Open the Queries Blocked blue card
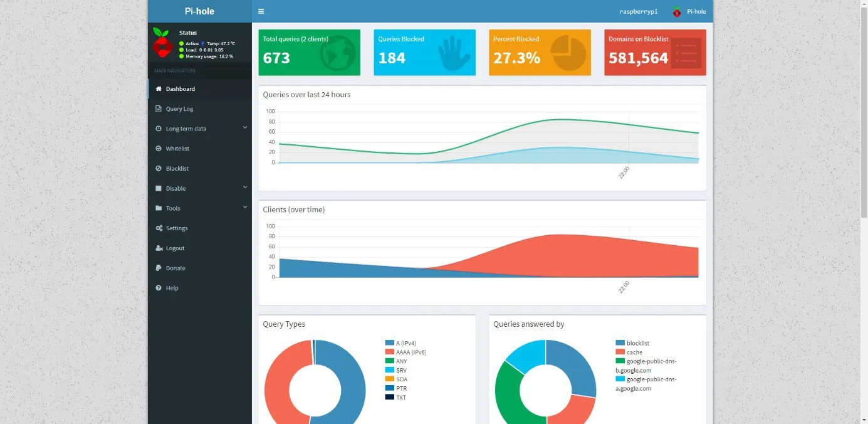Viewport: 868px width, 424px height. 424,53
